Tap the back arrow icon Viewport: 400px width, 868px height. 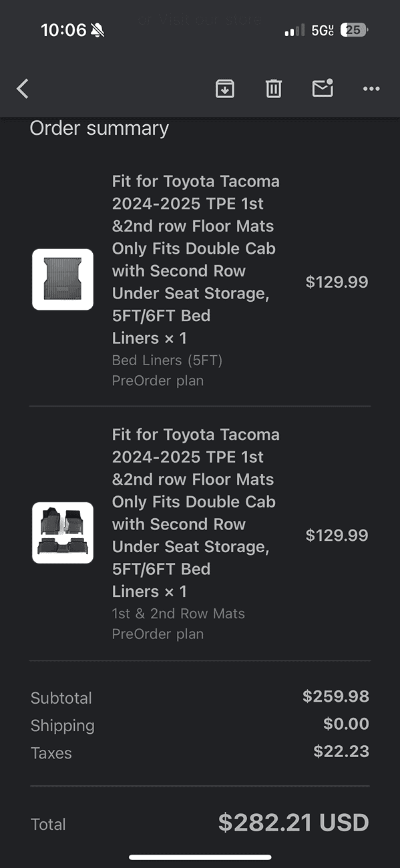(x=23, y=89)
